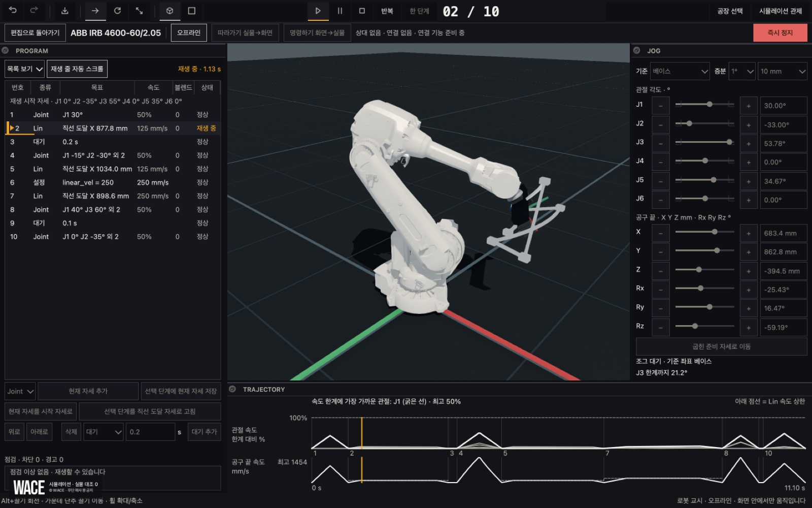
Task: Toggle the 반복 repeat mode
Action: click(387, 11)
